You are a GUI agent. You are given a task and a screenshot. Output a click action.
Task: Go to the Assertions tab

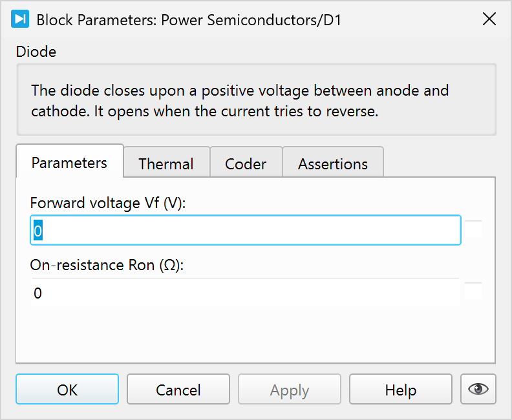pos(333,164)
